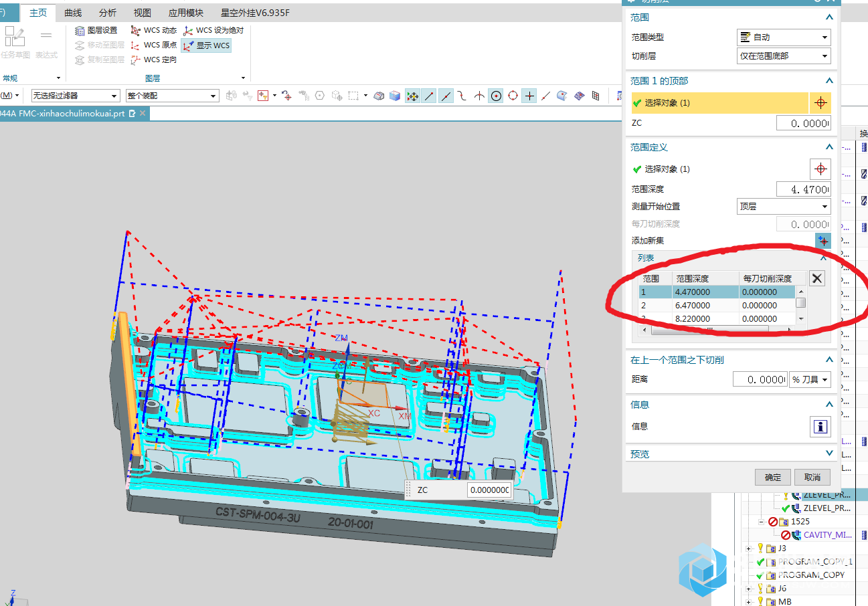Collapse the 范围 1 的顶部 section
The image size is (868, 606).
click(x=829, y=81)
